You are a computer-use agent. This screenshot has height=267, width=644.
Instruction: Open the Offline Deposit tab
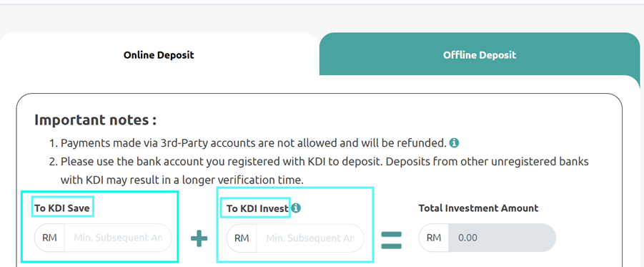(x=480, y=54)
